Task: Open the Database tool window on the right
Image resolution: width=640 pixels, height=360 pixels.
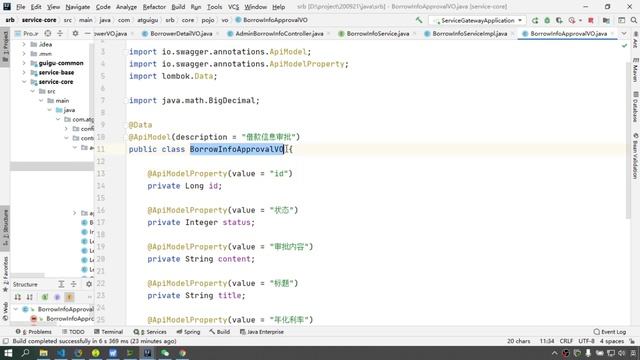Action: tap(635, 107)
